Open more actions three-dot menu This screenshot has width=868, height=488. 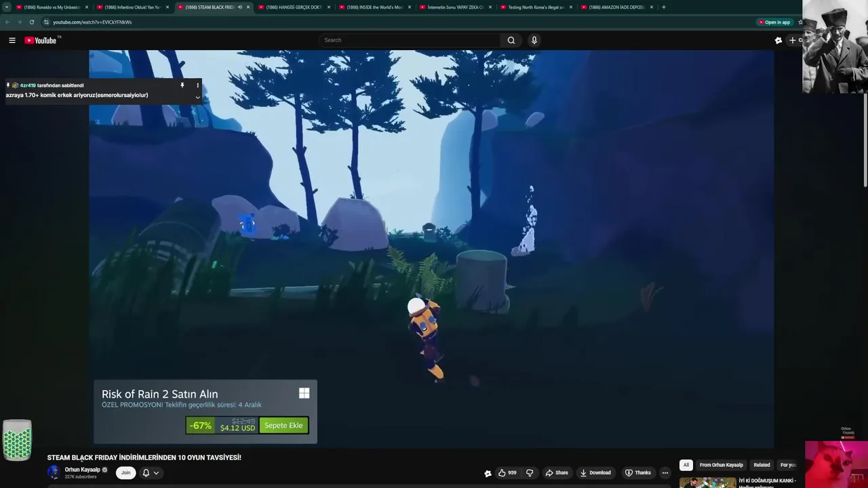point(665,473)
